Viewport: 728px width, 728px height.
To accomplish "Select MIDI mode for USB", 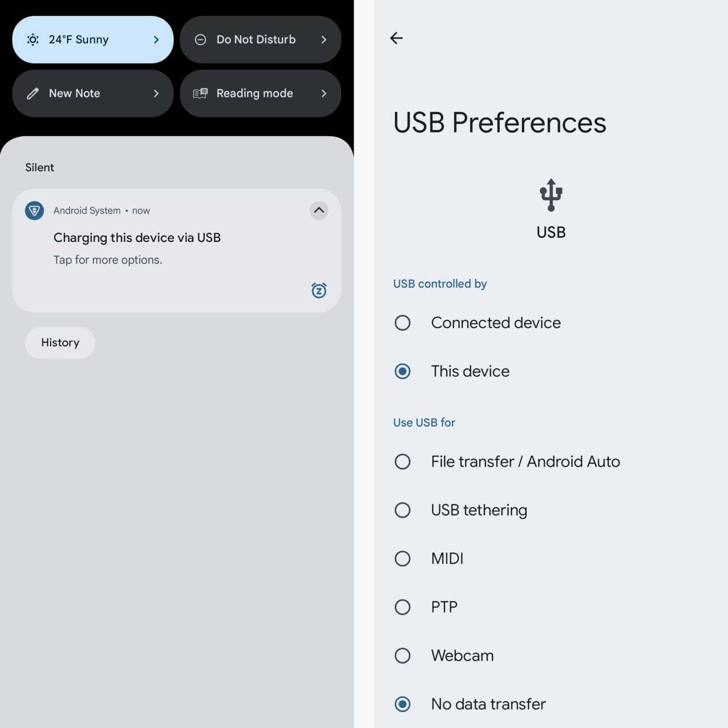I will pos(402,558).
